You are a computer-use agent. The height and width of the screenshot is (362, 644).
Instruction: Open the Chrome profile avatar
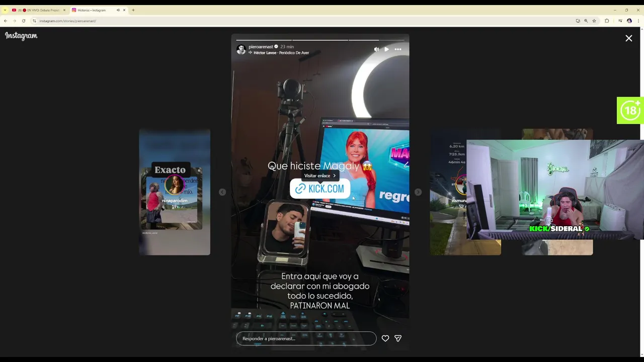[629, 21]
